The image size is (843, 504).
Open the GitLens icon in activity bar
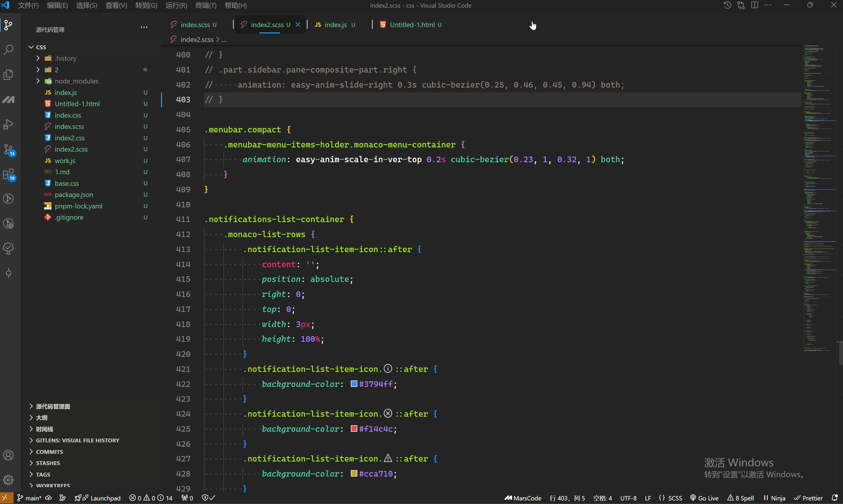click(x=9, y=199)
